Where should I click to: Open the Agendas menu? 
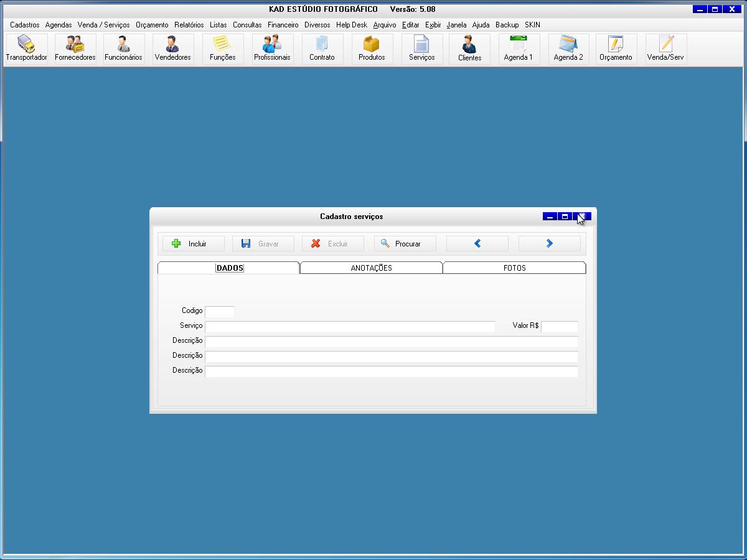[x=59, y=25]
